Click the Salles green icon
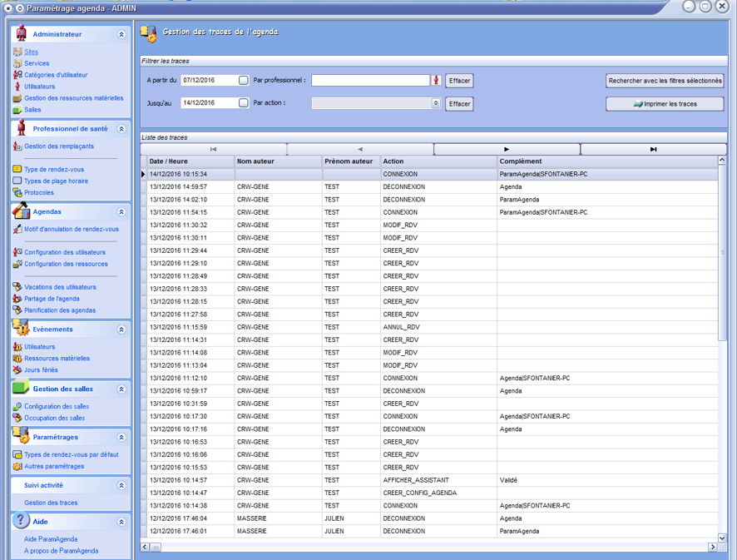737x560 pixels. pos(17,110)
